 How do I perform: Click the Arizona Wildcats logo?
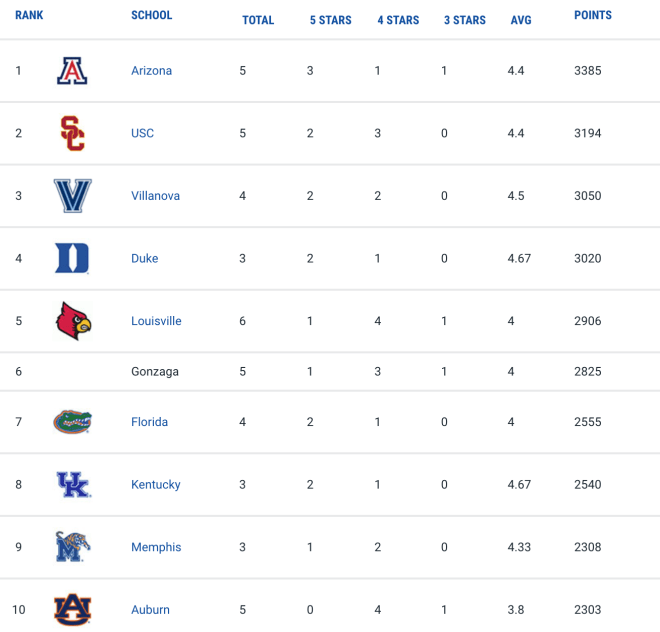tap(72, 71)
